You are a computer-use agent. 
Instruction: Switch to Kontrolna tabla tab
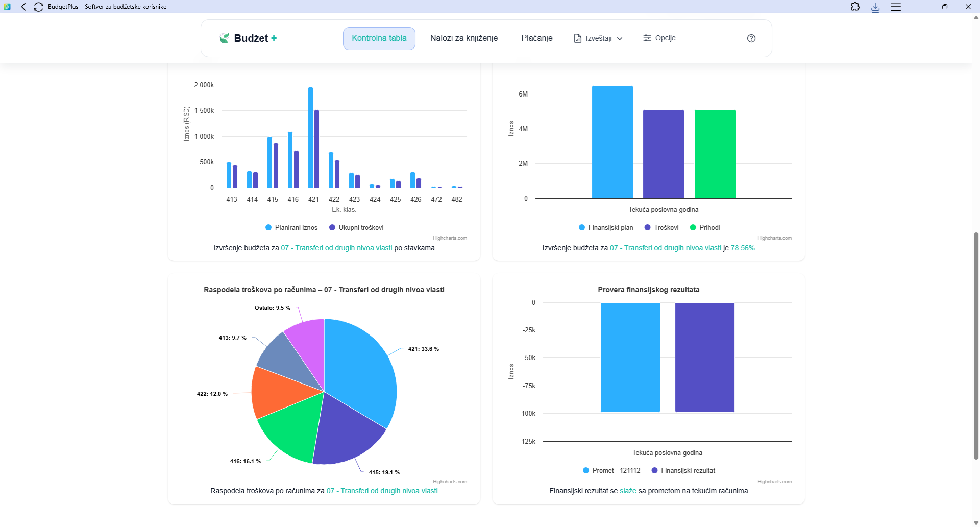click(x=379, y=38)
